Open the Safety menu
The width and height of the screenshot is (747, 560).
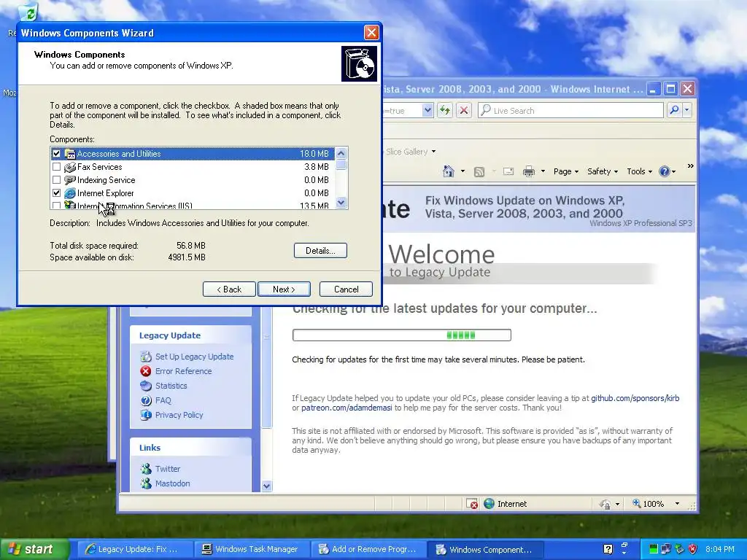[x=602, y=171]
